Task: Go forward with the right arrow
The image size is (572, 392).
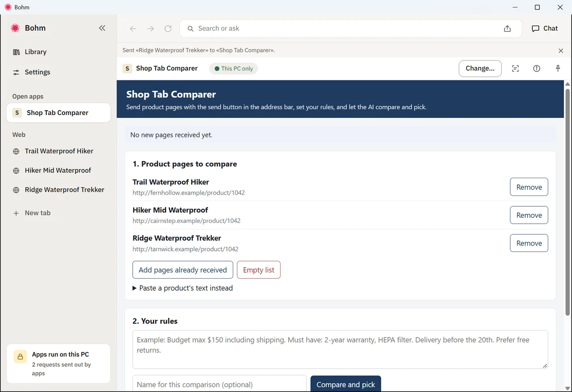Action: [151, 29]
